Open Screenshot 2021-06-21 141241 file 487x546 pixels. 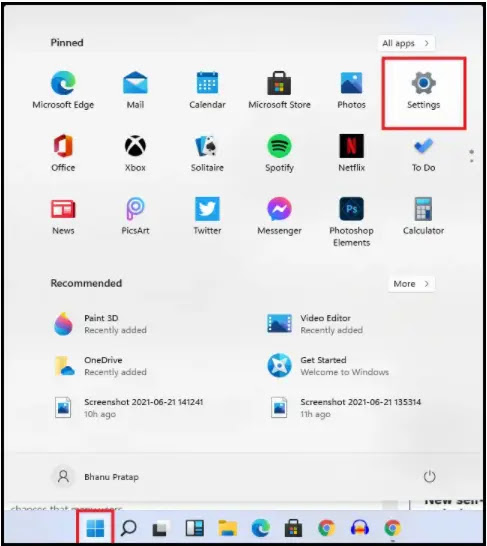tap(129, 407)
